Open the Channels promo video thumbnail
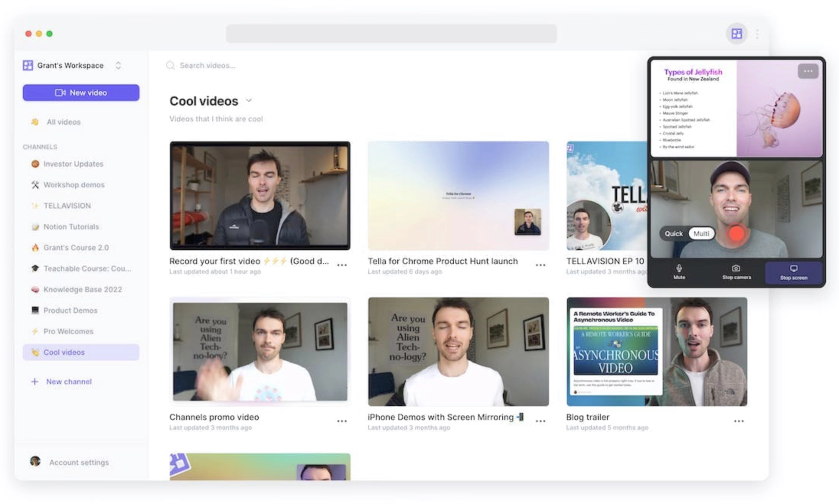The height and width of the screenshot is (504, 839). tap(260, 352)
